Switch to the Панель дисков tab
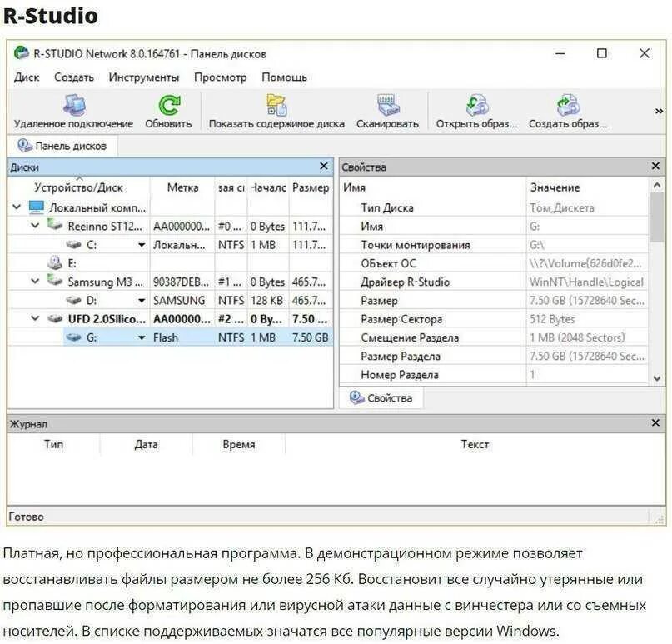This screenshot has width=672, height=644. click(62, 146)
